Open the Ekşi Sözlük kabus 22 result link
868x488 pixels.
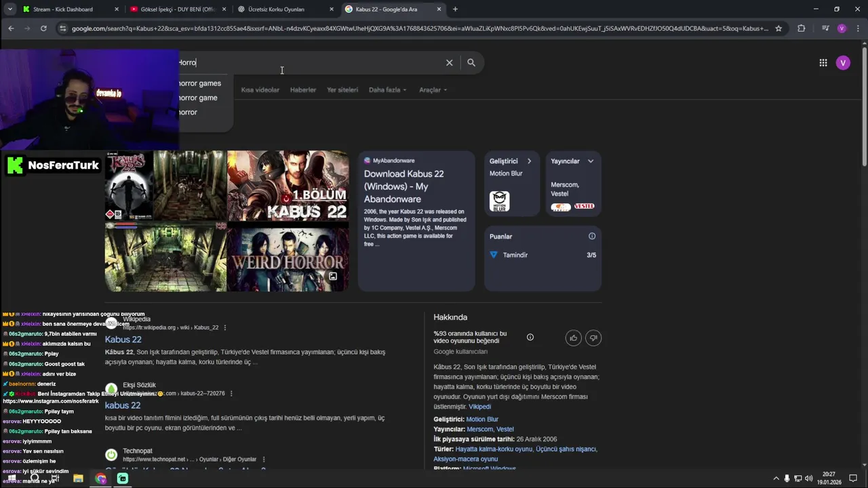click(x=123, y=405)
